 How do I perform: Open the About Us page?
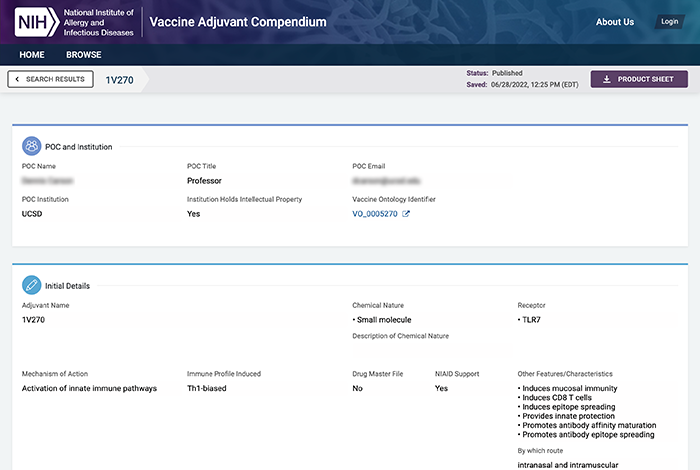pos(615,22)
